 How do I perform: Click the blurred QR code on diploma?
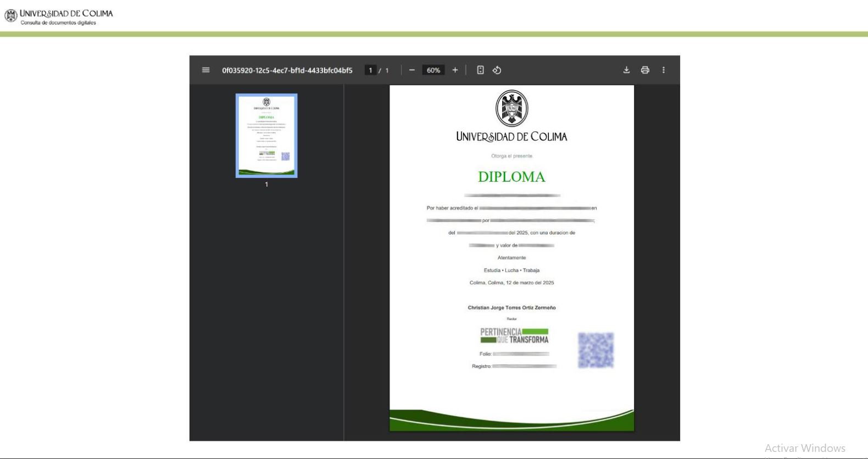coord(596,350)
